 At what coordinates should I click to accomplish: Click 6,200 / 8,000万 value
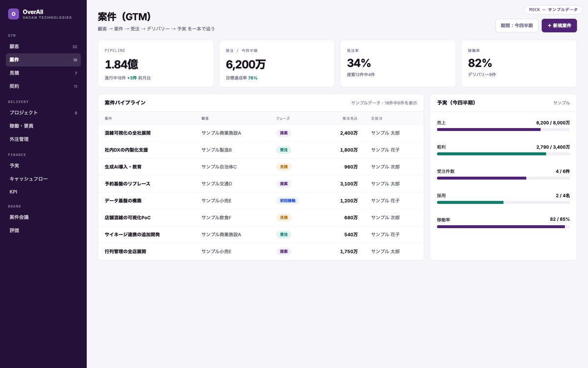click(553, 123)
